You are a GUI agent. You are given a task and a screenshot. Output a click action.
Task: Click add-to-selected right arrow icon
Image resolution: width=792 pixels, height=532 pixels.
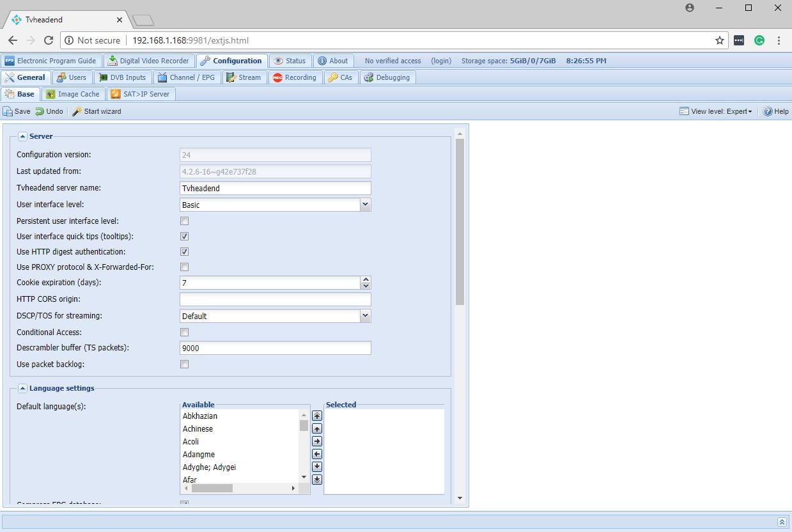(x=317, y=441)
